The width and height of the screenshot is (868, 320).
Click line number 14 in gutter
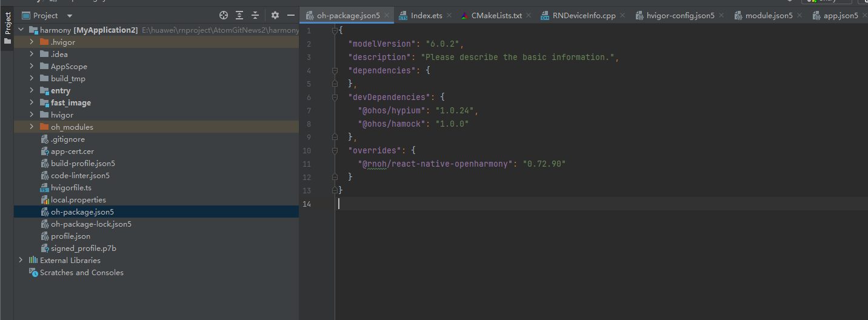tap(307, 204)
